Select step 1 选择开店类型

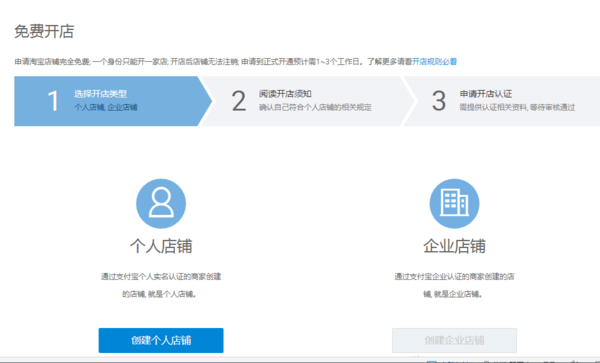click(113, 101)
